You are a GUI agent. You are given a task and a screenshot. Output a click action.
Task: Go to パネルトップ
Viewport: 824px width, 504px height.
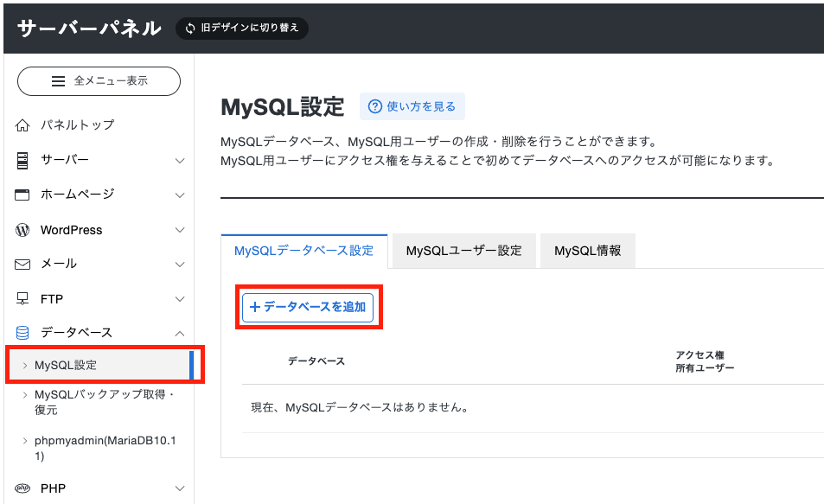(x=77, y=125)
